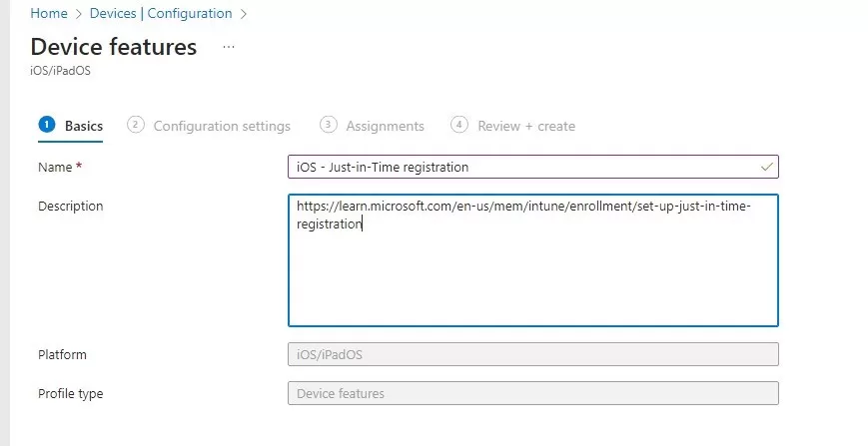
Task: Click the step 3 circle icon
Action: [328, 125]
